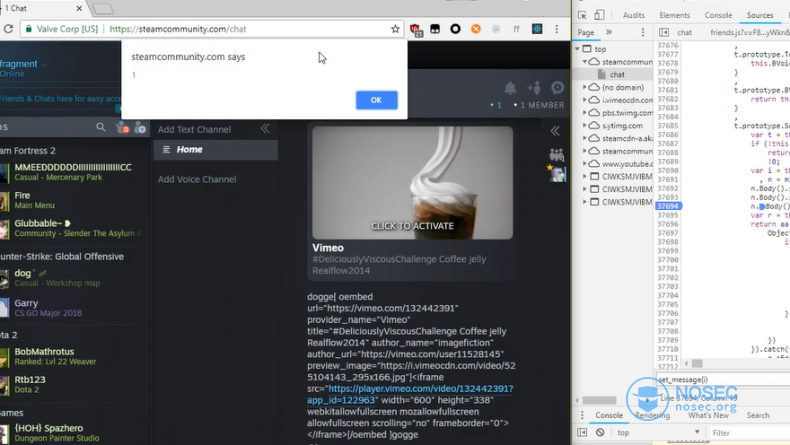Open the fragment status dropdown arrow

[x=44, y=65]
